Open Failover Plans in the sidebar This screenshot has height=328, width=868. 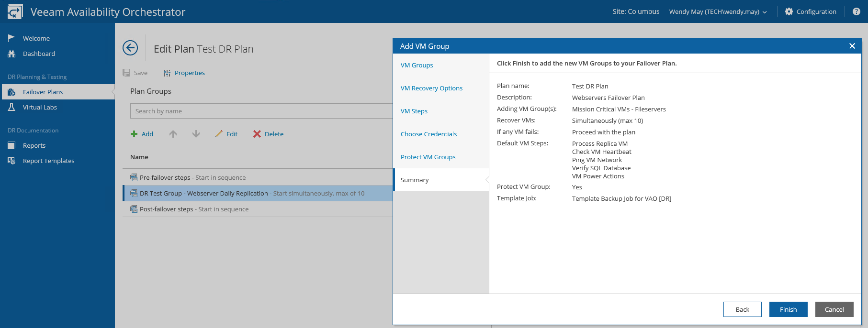pyautogui.click(x=43, y=92)
